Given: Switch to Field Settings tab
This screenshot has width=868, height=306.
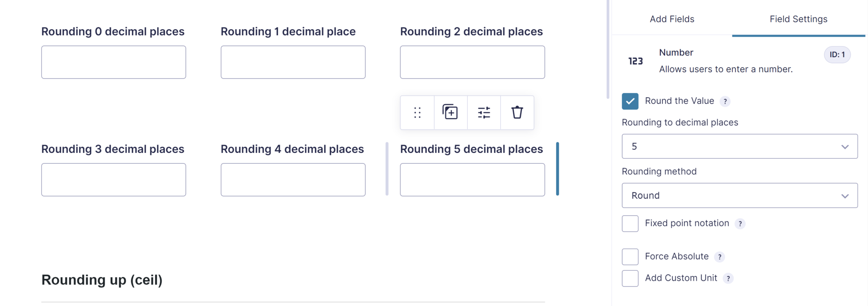Looking at the screenshot, I should click(798, 19).
